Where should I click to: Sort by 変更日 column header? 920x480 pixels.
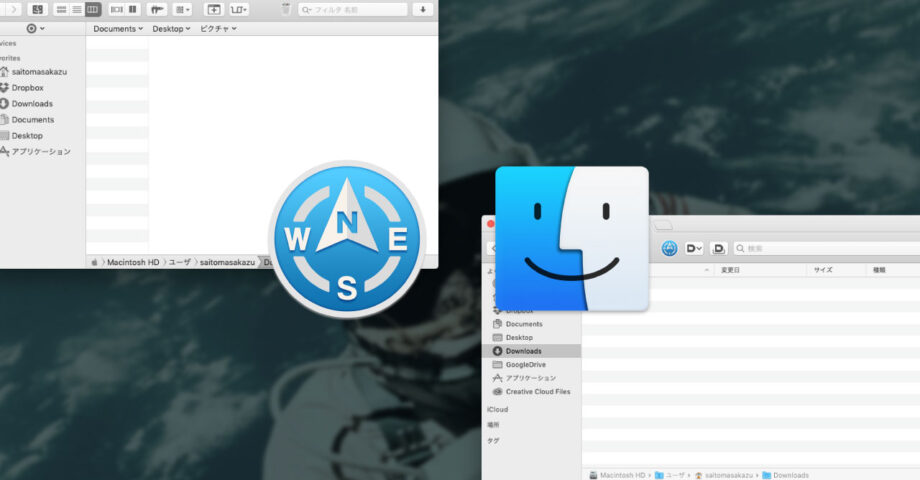(x=730, y=270)
